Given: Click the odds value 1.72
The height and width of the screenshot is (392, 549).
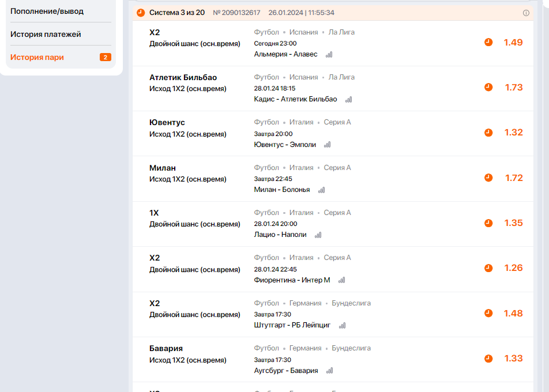Looking at the screenshot, I should tap(514, 178).
